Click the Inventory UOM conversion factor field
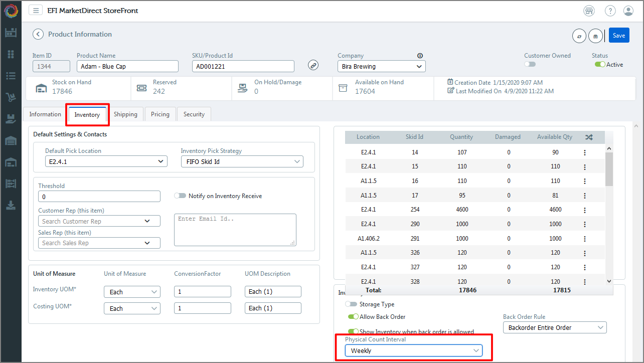This screenshot has height=363, width=644. pos(203,292)
